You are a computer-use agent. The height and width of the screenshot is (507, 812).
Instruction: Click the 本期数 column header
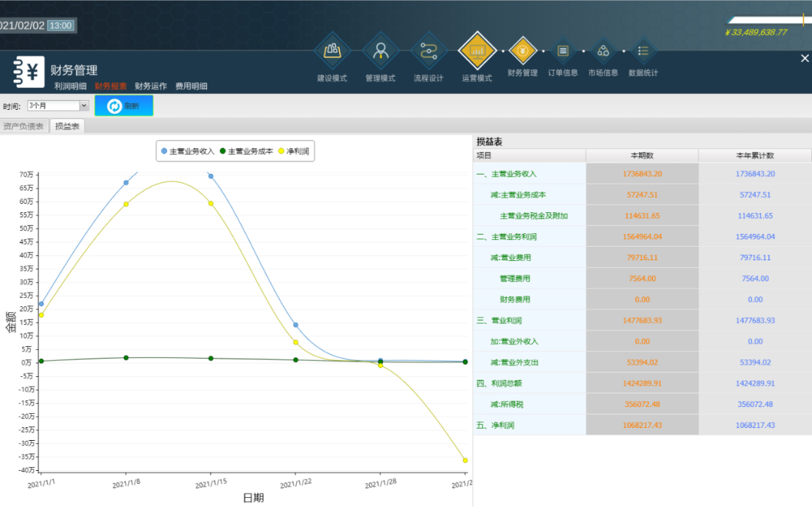tap(642, 156)
